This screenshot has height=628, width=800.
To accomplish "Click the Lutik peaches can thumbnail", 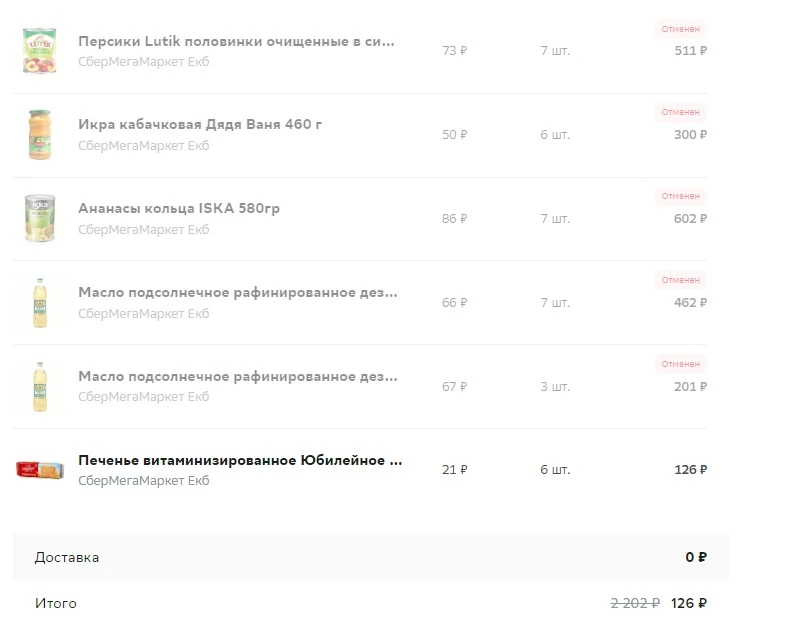I will click(x=40, y=51).
